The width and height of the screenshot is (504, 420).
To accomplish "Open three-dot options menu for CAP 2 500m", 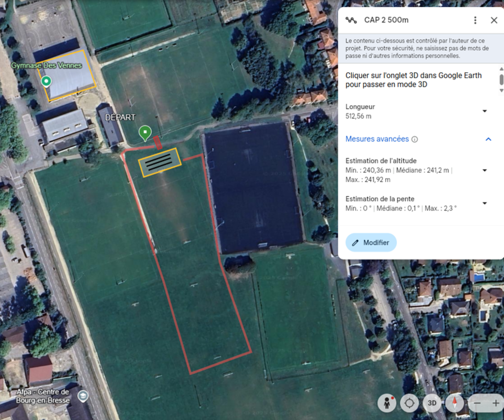I will tap(475, 20).
